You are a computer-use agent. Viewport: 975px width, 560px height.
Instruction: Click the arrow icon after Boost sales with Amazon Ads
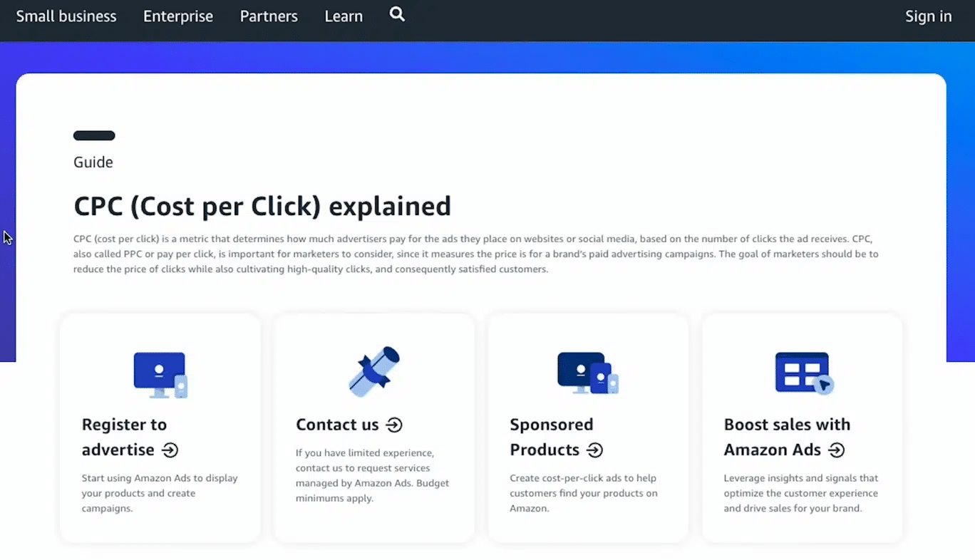pos(837,450)
